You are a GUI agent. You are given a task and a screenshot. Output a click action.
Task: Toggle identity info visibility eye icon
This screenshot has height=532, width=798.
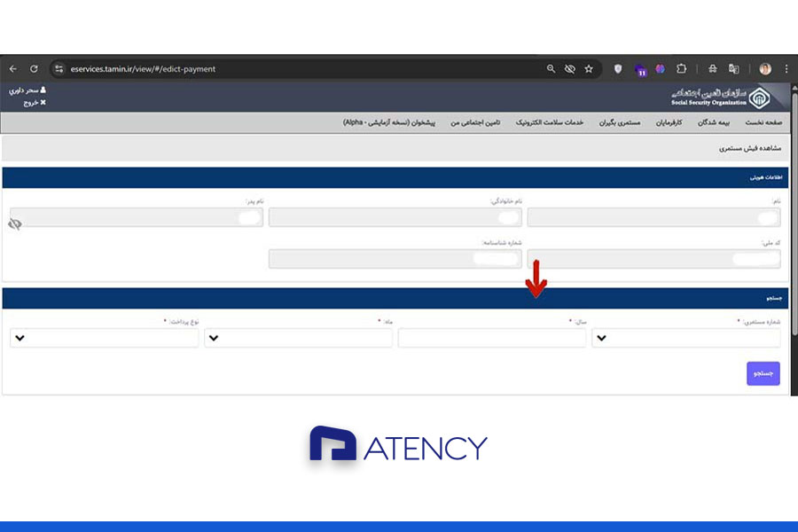(x=14, y=224)
